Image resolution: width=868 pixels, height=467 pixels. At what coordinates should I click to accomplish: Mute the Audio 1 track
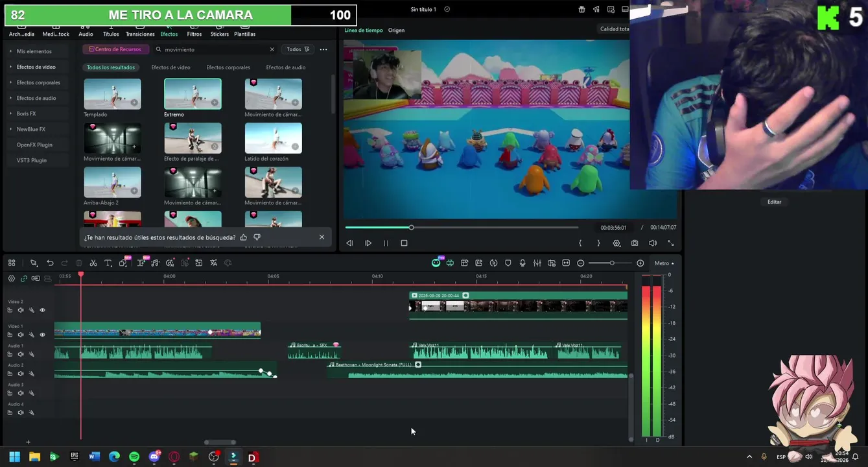(21, 354)
